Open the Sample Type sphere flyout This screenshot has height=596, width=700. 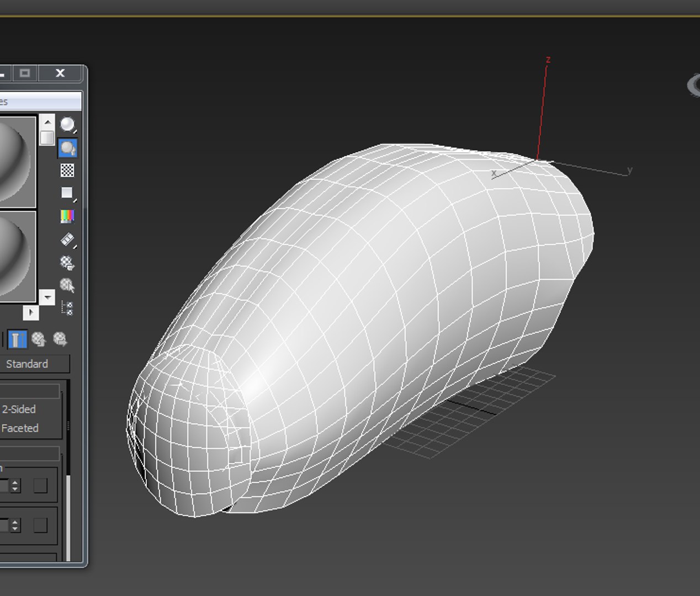tap(68, 125)
